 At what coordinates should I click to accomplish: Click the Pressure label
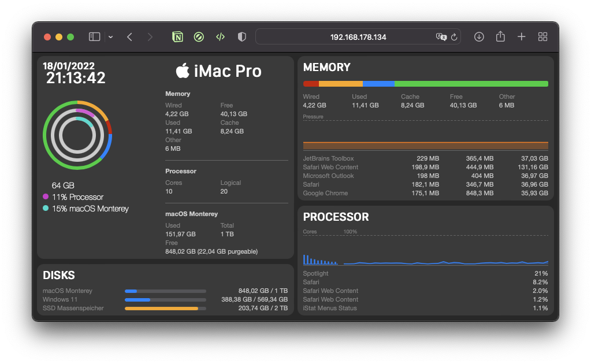(x=313, y=117)
